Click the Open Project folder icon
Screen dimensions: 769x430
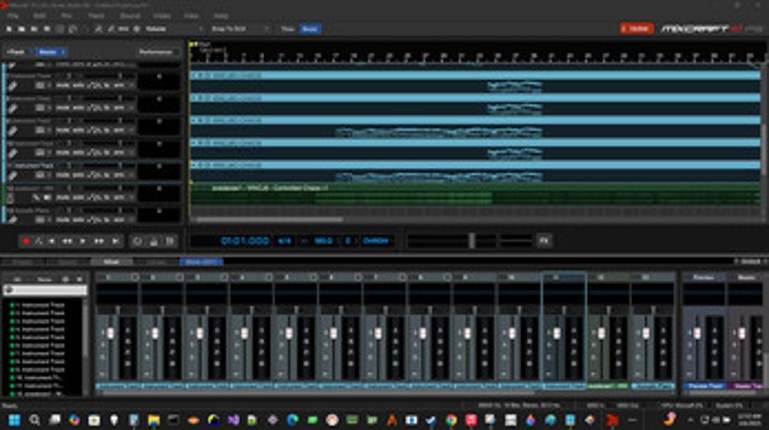point(22,30)
